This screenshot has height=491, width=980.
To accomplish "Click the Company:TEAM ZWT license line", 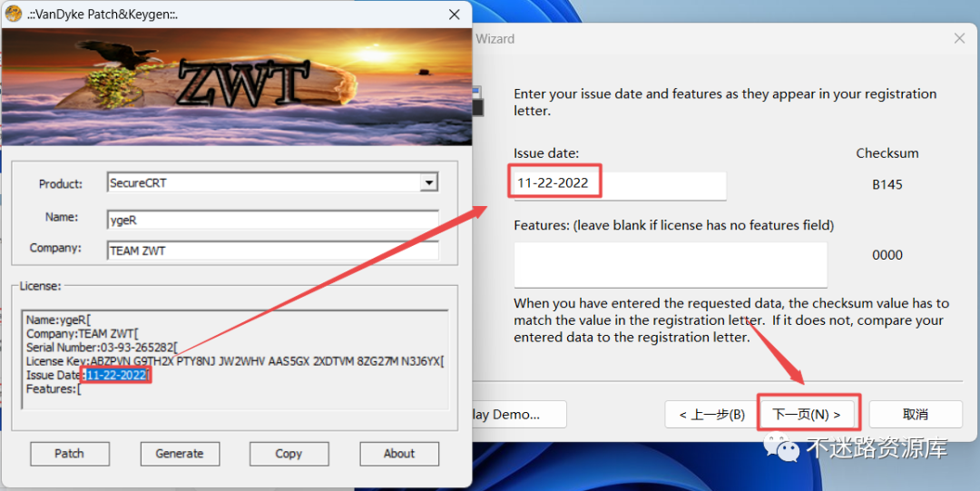I will pyautogui.click(x=82, y=333).
